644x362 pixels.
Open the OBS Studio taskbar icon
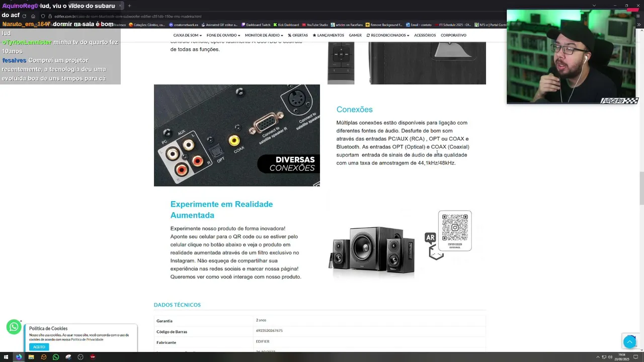[x=80, y=357]
